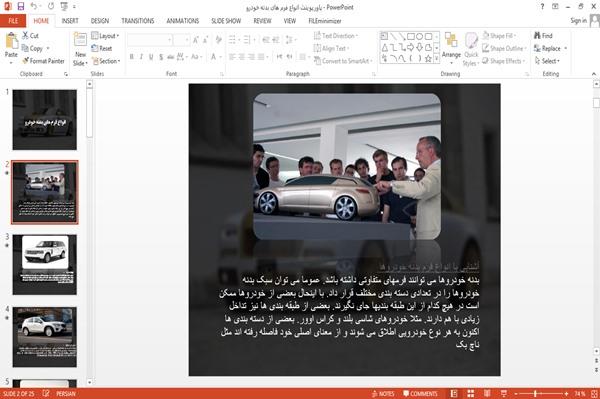Switch to Slide Sorter view icon

[x=471, y=394]
